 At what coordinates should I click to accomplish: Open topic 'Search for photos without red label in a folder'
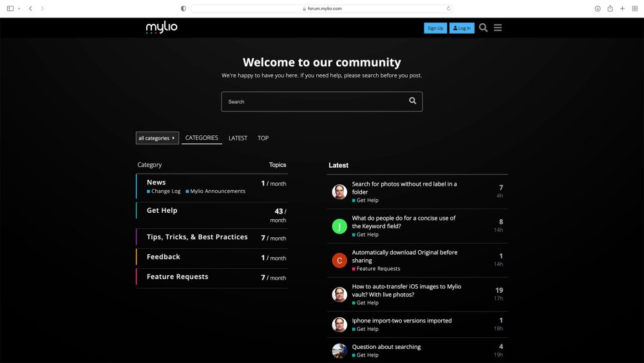coord(404,188)
